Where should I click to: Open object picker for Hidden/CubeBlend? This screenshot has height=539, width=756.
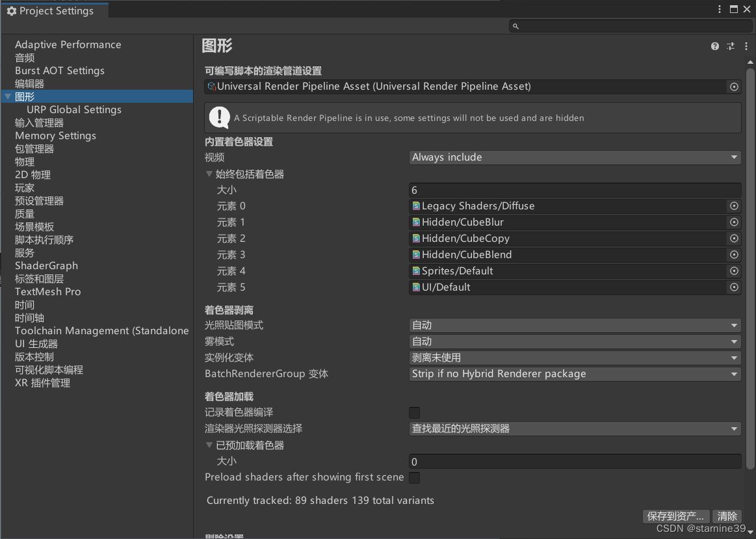click(x=734, y=255)
